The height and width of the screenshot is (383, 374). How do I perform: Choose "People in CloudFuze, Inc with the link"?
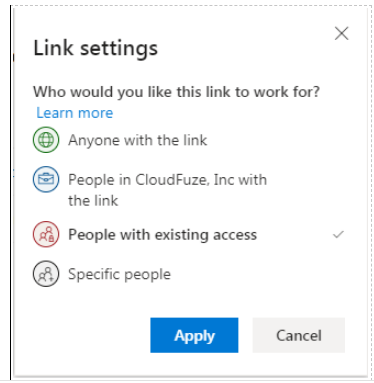[x=188, y=189]
